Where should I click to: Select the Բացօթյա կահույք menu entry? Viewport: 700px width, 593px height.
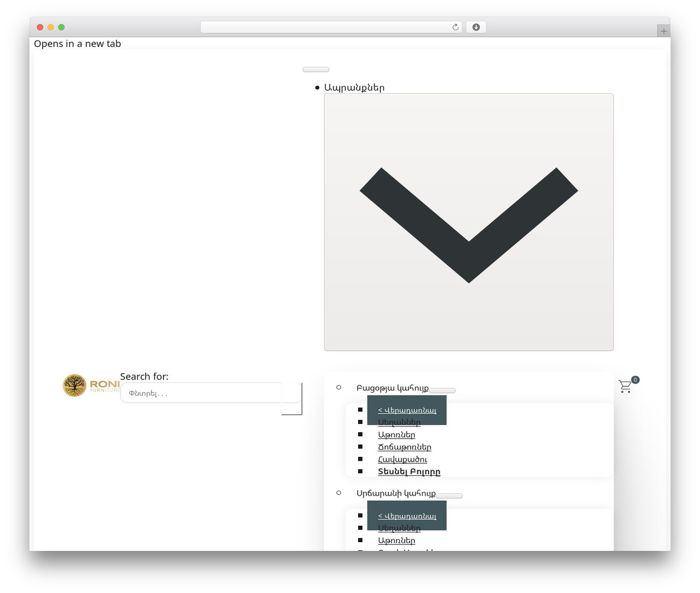392,388
